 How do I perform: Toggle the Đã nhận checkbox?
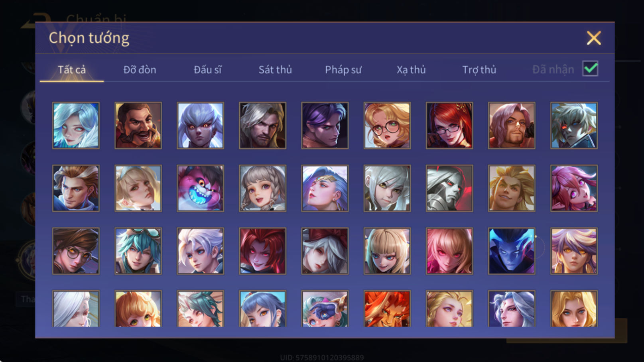tap(590, 69)
